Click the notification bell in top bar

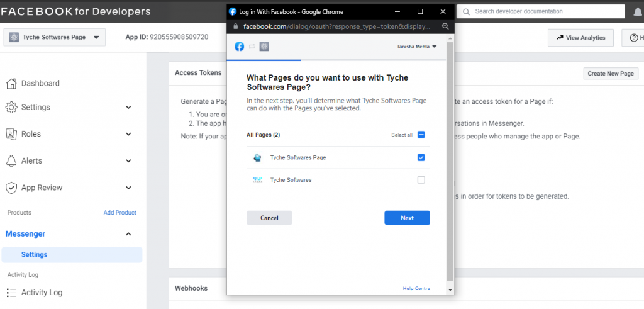639,12
